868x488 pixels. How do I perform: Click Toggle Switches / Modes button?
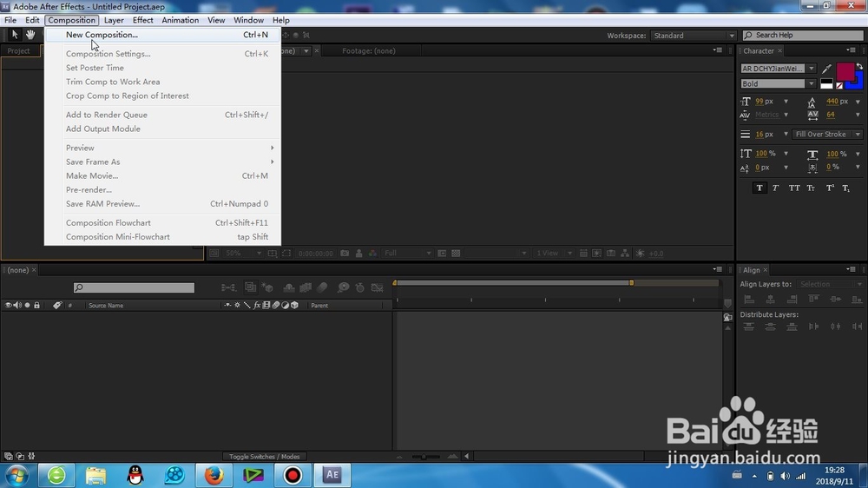click(x=264, y=457)
